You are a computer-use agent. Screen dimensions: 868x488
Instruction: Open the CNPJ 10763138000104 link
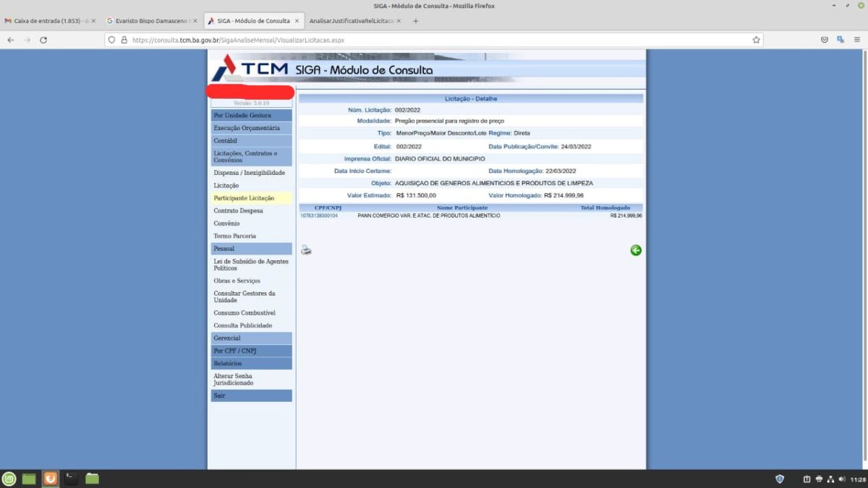pos(318,215)
